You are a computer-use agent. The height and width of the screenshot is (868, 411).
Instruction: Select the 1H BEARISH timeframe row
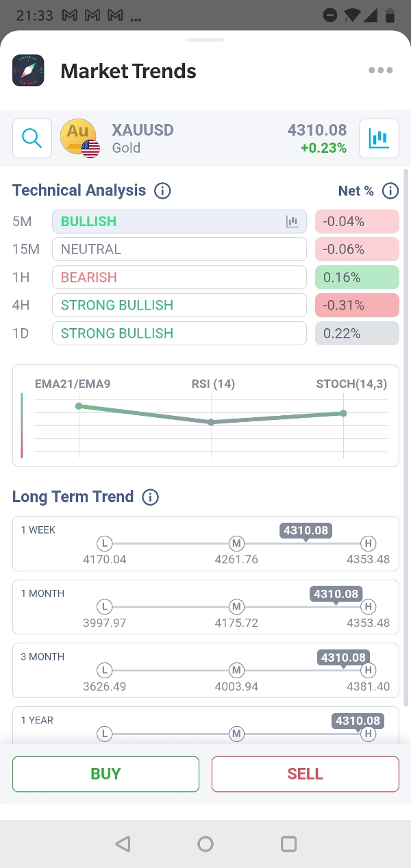pos(179,277)
